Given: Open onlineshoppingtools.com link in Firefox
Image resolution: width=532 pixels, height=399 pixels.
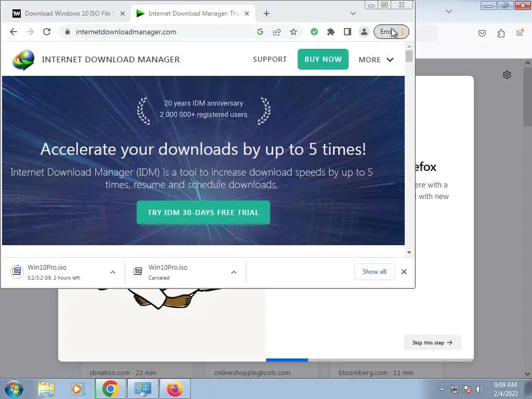Looking at the screenshot, I should click(x=252, y=373).
